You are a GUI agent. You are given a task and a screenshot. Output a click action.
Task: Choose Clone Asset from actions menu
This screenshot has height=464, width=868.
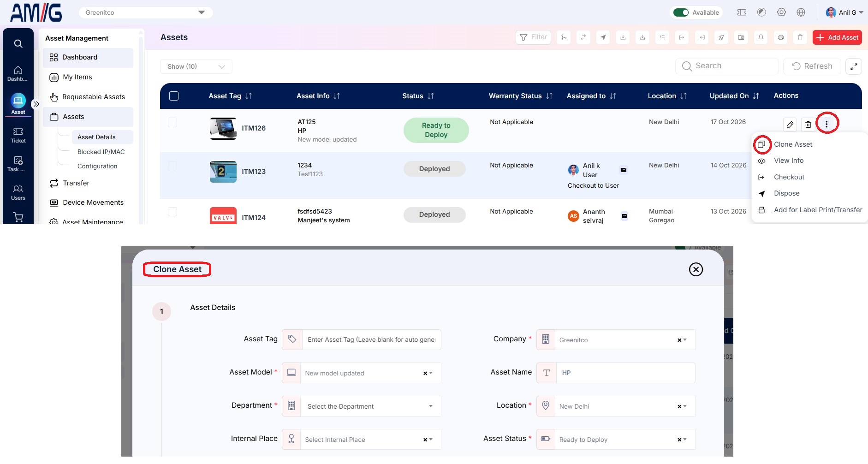(793, 144)
